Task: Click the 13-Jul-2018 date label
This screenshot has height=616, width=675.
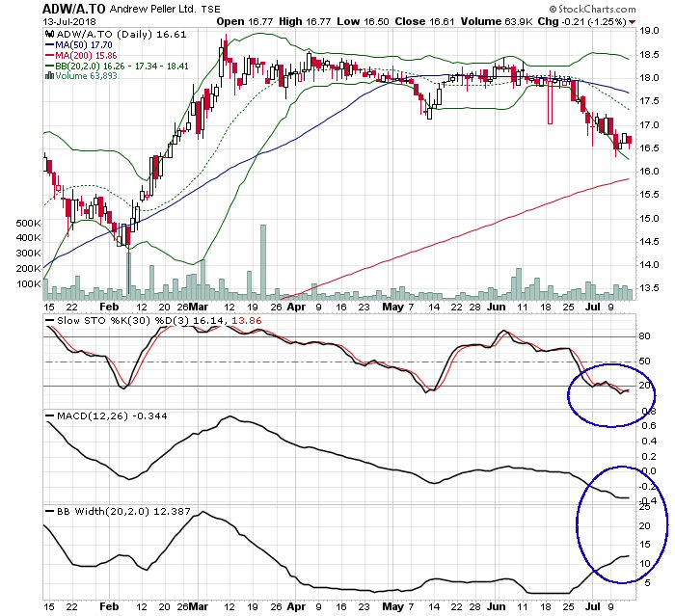Action: (69, 21)
